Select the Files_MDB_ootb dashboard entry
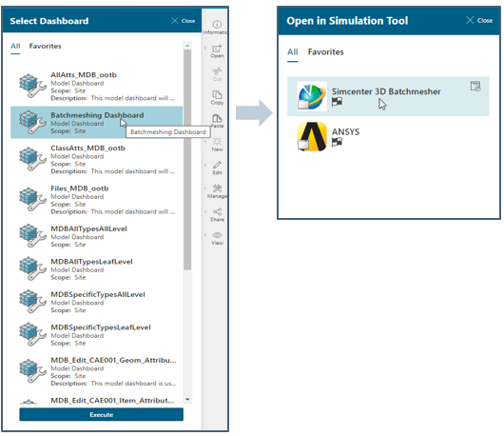504x436 pixels. point(96,200)
